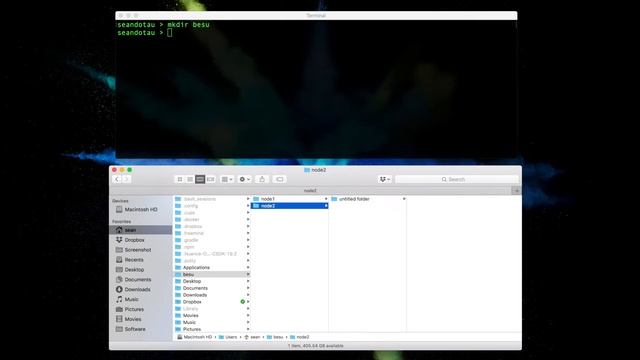Open Movies in Finder sidebar

[x=141, y=319]
